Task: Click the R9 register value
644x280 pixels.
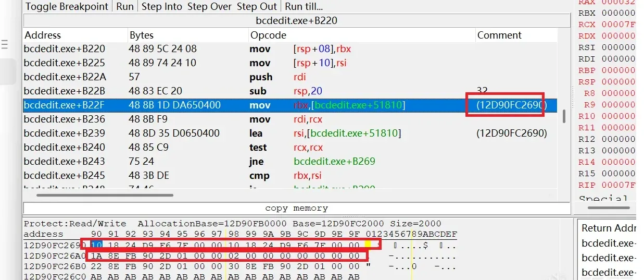Action: [617, 105]
